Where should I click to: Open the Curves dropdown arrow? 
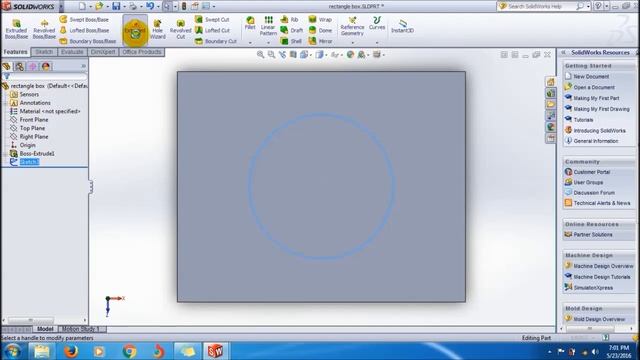(x=377, y=42)
